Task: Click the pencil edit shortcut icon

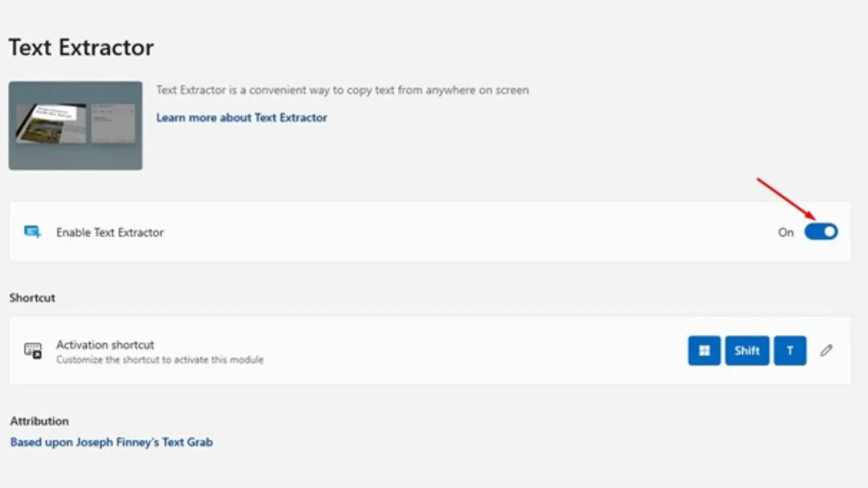Action: click(826, 351)
